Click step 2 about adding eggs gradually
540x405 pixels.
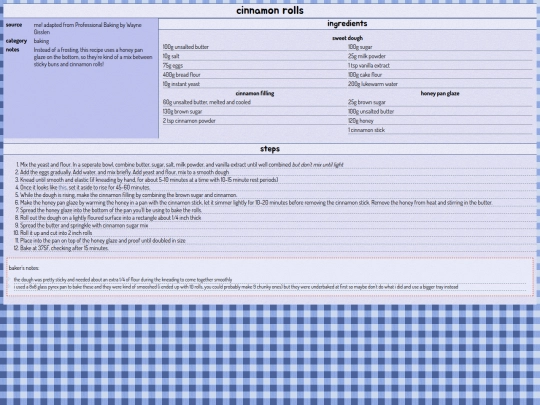(124, 172)
